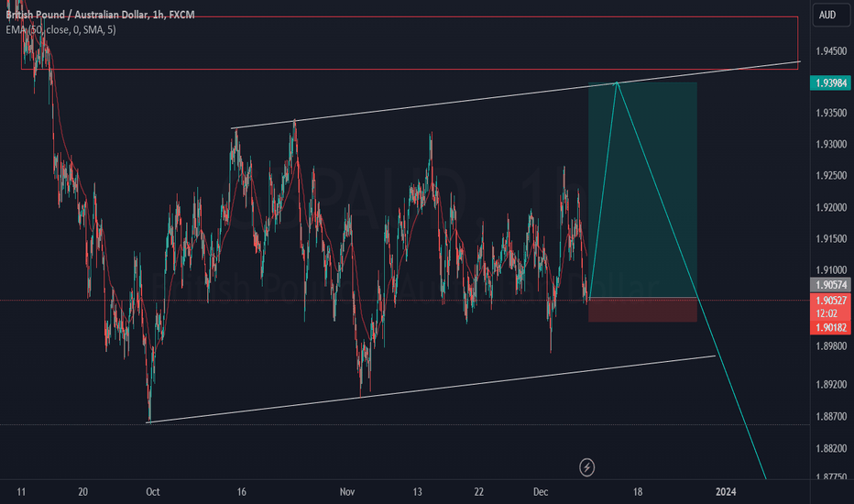Click the Nov label on time axis
The height and width of the screenshot is (504, 854).
click(347, 491)
